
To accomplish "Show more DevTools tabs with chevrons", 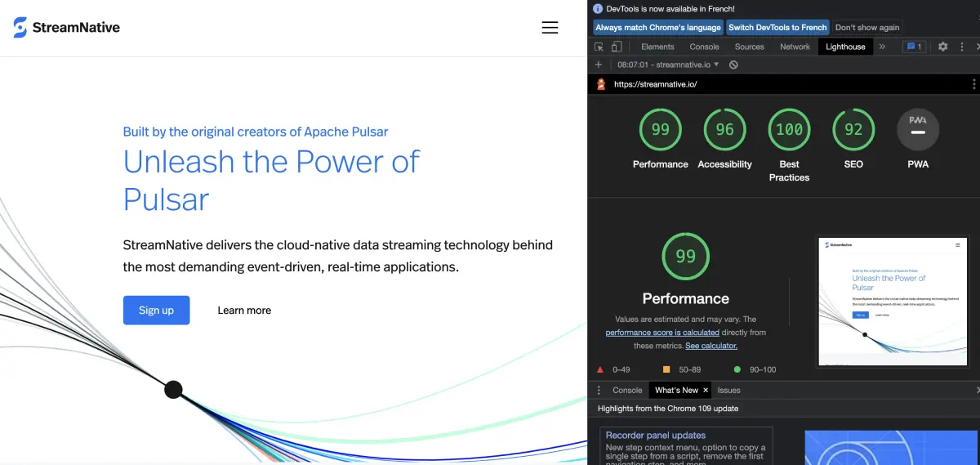I will point(882,47).
